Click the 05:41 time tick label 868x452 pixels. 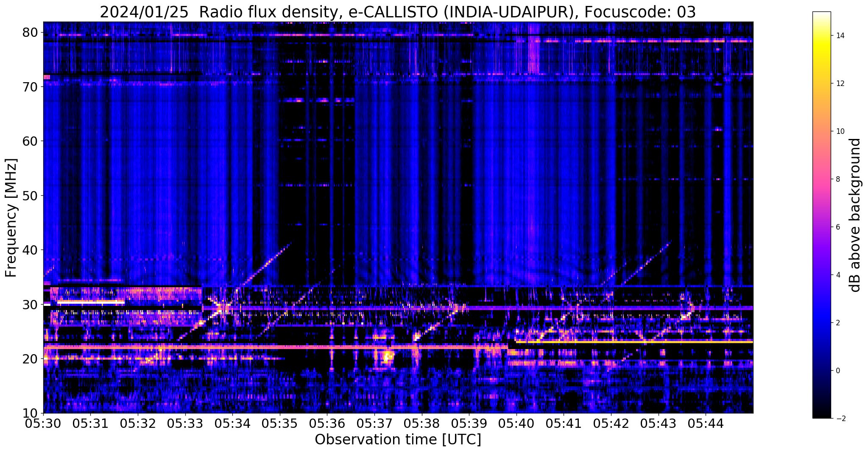pyautogui.click(x=564, y=424)
